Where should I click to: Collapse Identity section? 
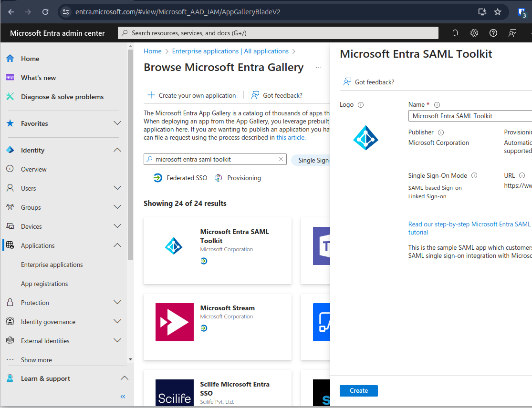pos(117,150)
